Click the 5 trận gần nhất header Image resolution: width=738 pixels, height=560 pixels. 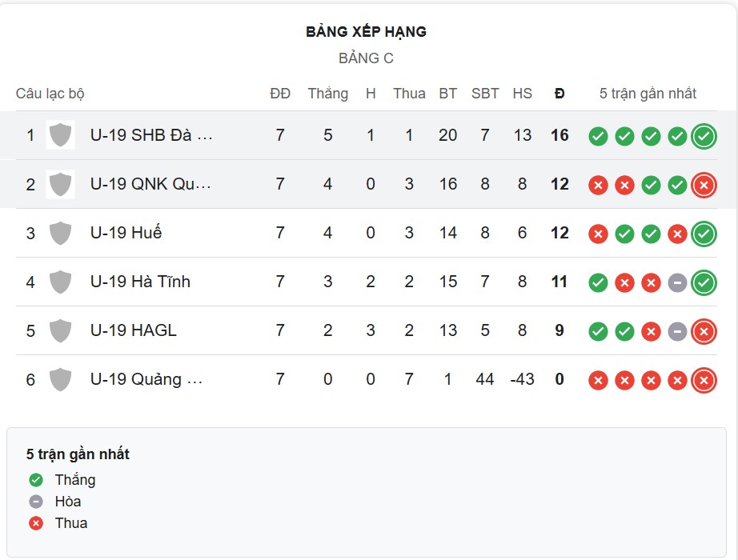click(x=650, y=93)
